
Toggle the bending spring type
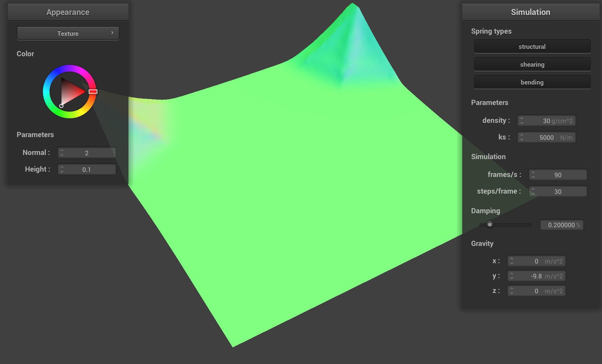532,82
